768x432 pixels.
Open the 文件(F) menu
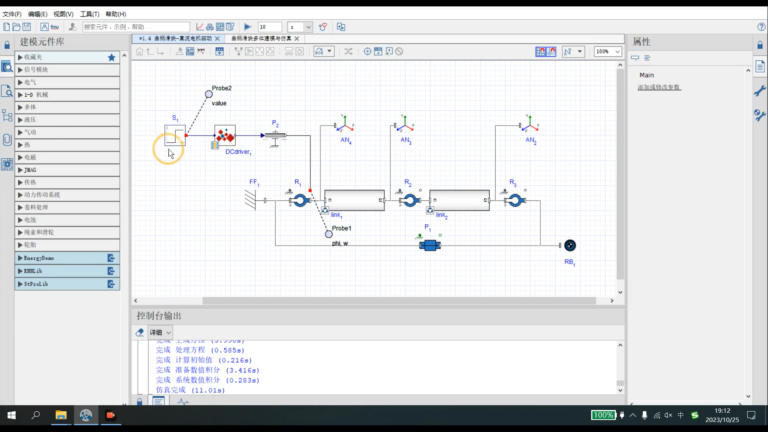(12, 14)
